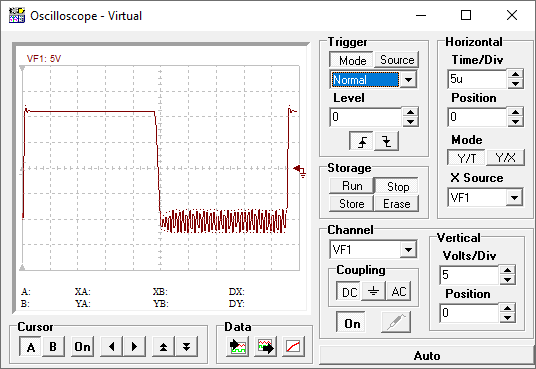The image size is (536, 369).
Task: Decrease the Volts/Div value
Action: point(508,280)
